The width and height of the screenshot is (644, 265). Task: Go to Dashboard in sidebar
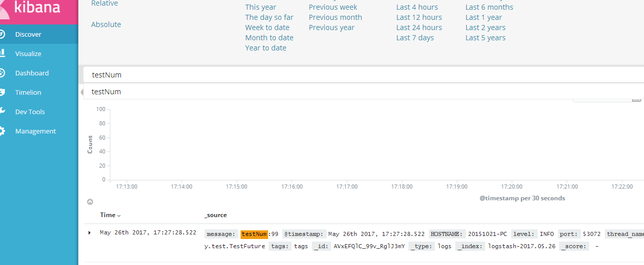tap(32, 73)
